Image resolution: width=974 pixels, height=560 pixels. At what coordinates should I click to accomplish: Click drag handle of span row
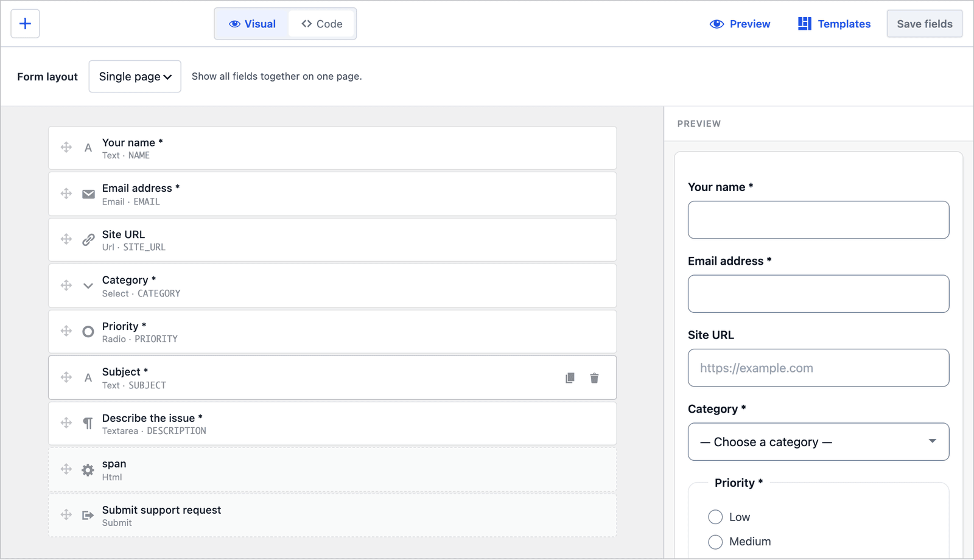pos(66,469)
